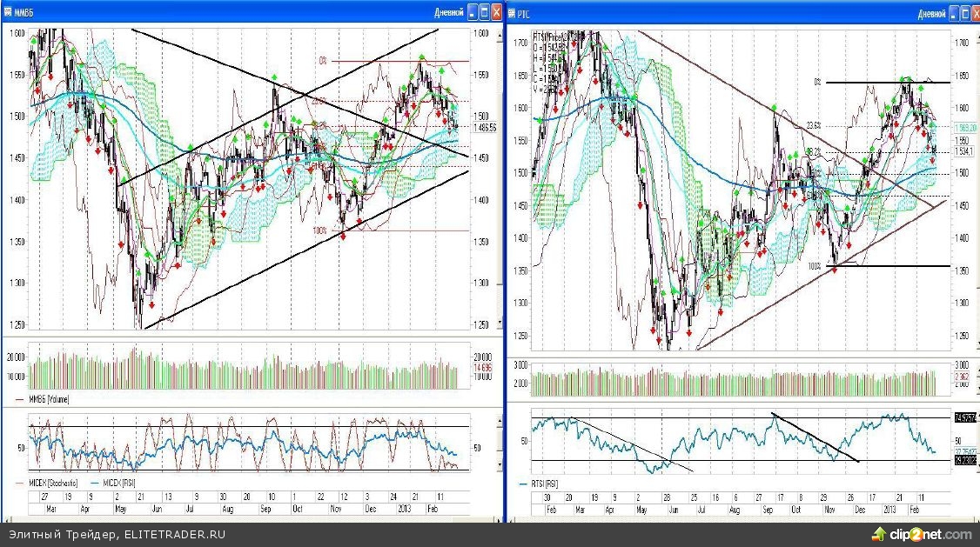The image size is (980, 547).
Task: Click the 2 362 volume label in РТС
Action: [963, 377]
